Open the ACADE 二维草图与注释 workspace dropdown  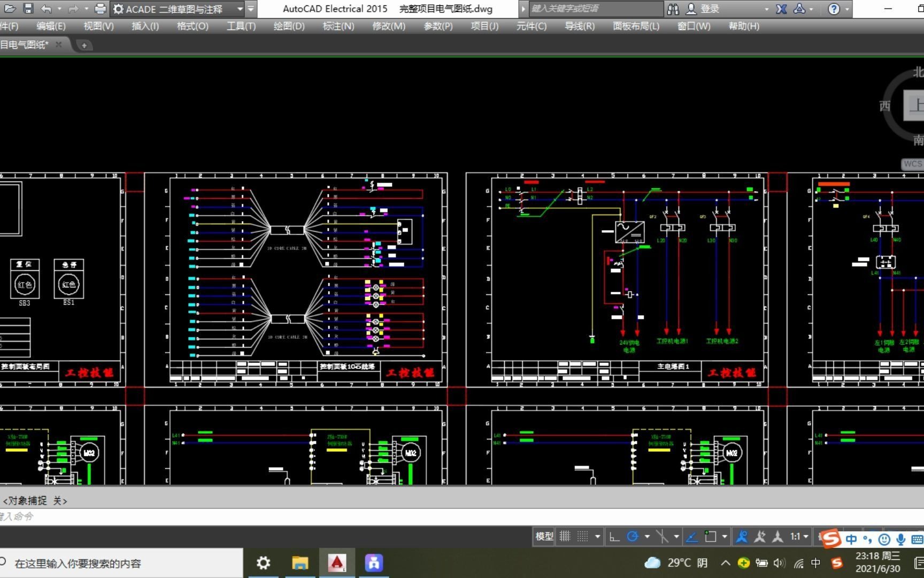[239, 9]
